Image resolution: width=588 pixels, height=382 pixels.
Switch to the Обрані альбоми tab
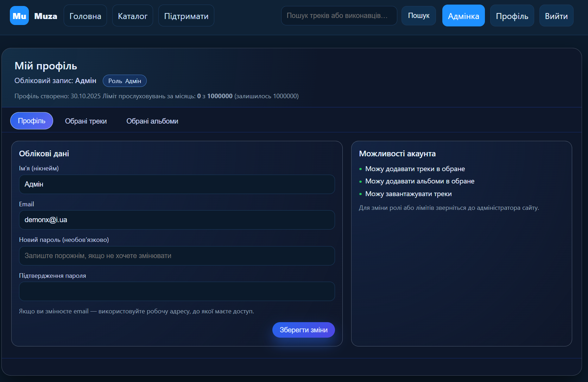coord(152,121)
